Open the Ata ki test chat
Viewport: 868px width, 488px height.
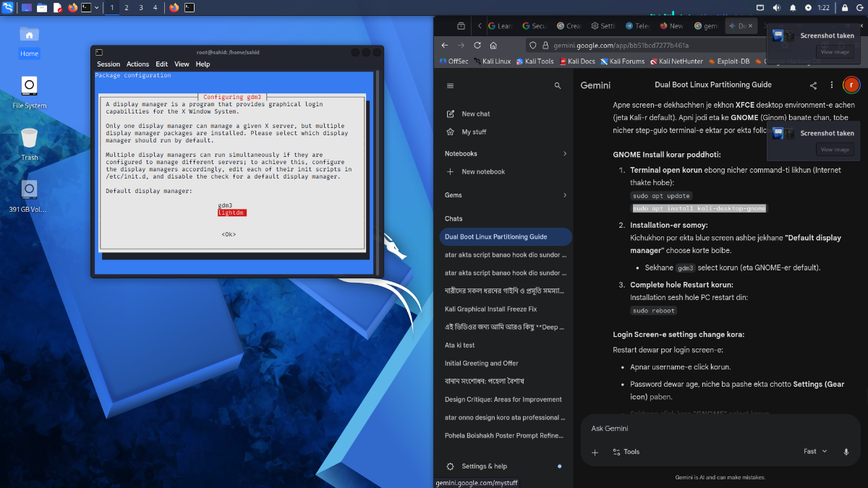point(505,345)
